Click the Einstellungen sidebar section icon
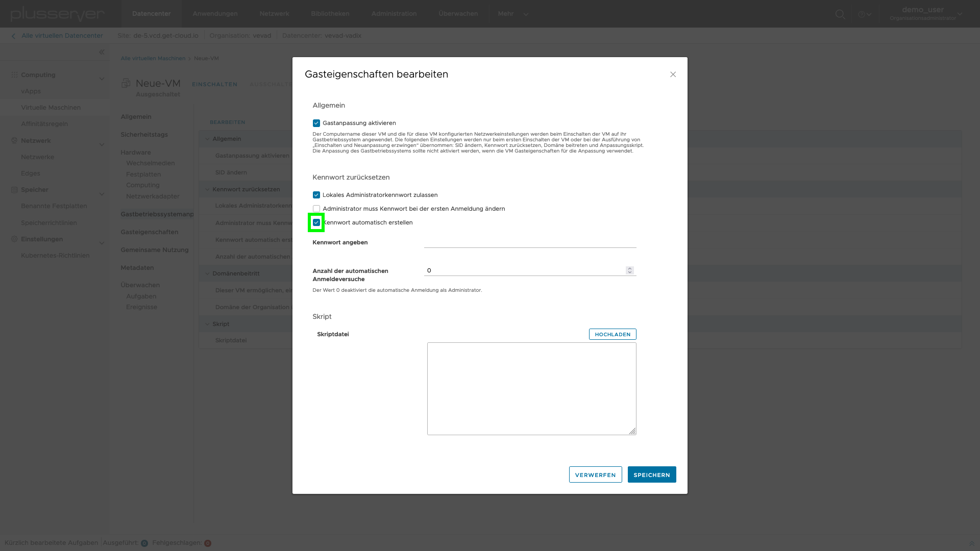The image size is (980, 551). click(x=14, y=239)
